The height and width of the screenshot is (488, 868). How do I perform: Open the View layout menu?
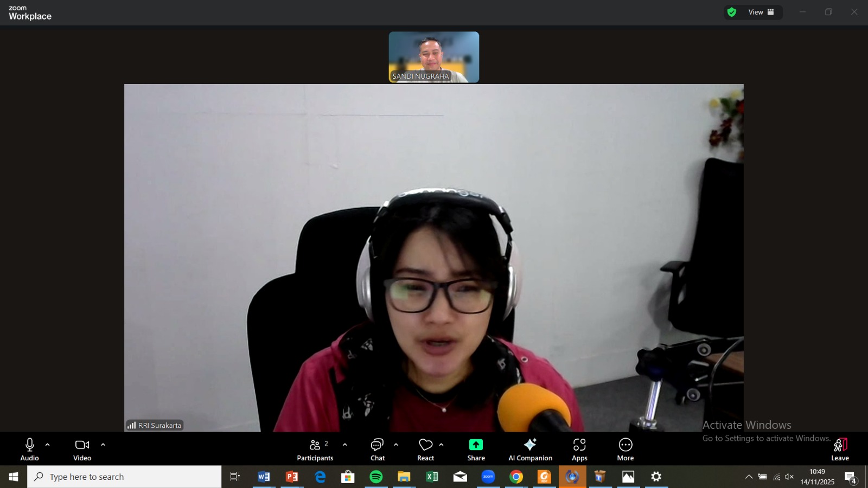point(761,12)
